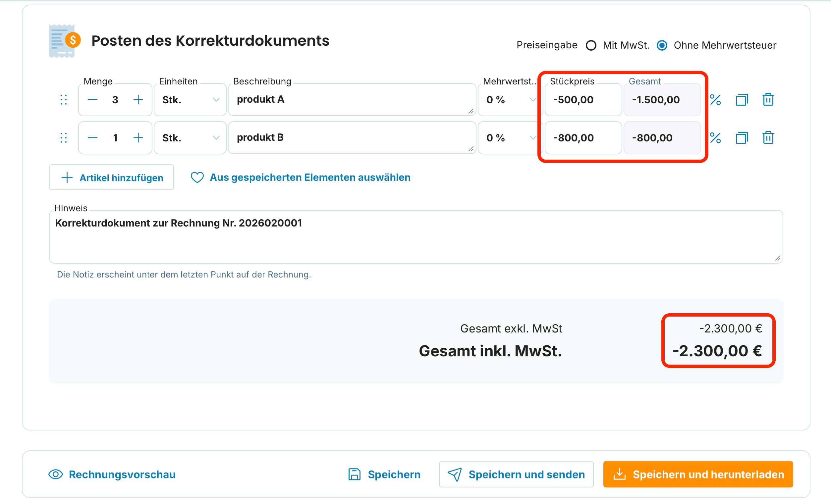Click the Gesamt field -1.500,00
The width and height of the screenshot is (831, 504).
coord(662,100)
